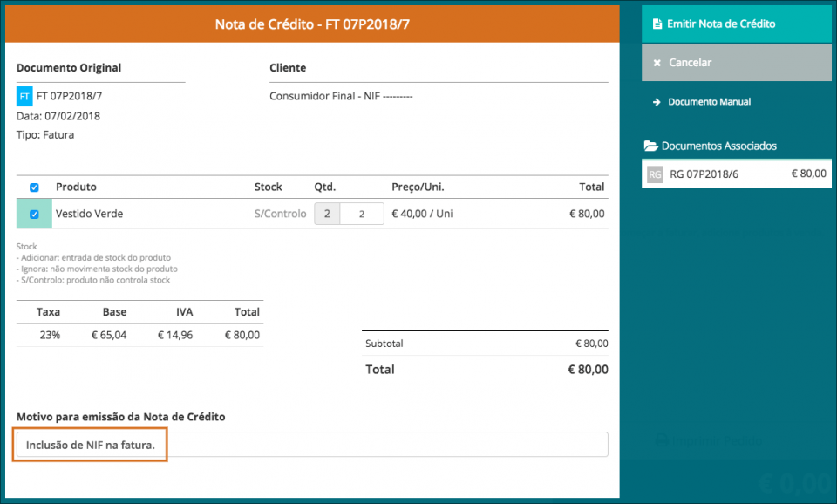Click the quantity stepper showing 2

(327, 213)
